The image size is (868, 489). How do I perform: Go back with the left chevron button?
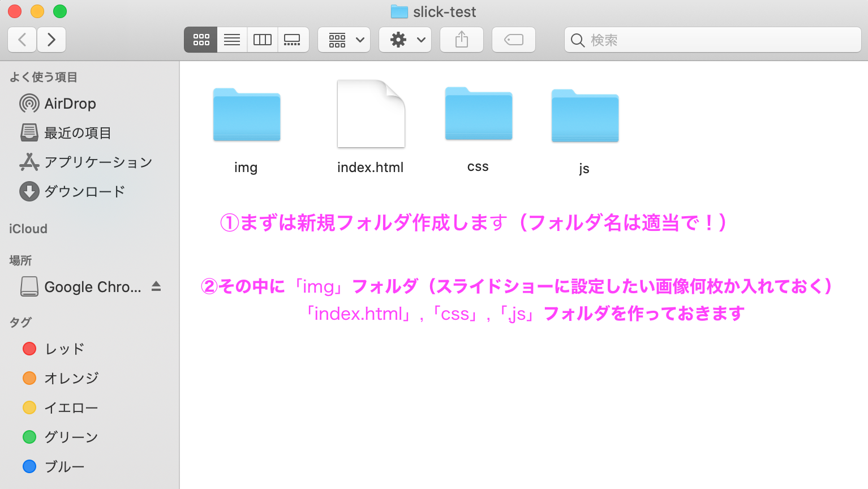(x=23, y=40)
